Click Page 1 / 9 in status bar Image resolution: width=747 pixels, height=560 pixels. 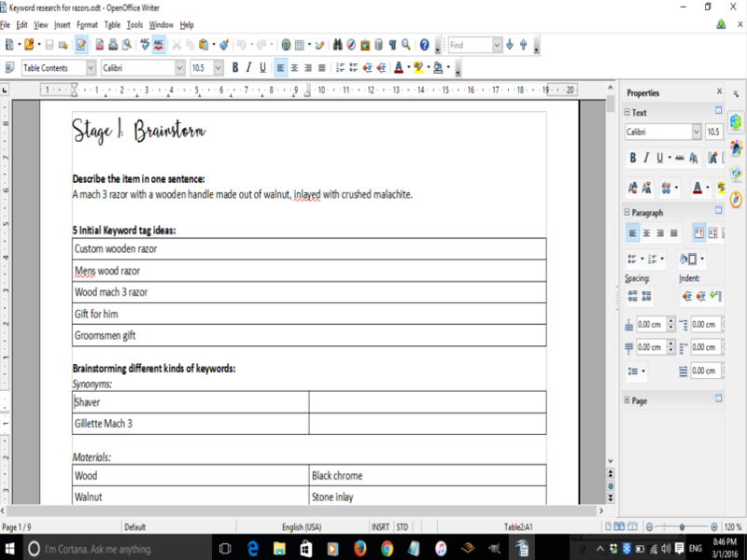pos(17,526)
